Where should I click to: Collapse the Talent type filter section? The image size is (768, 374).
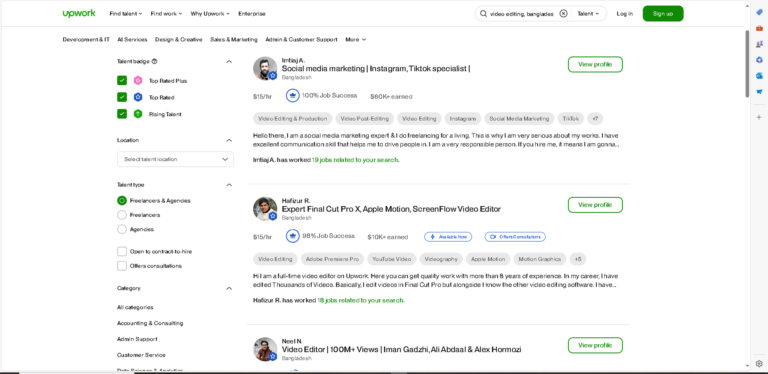[x=229, y=185]
